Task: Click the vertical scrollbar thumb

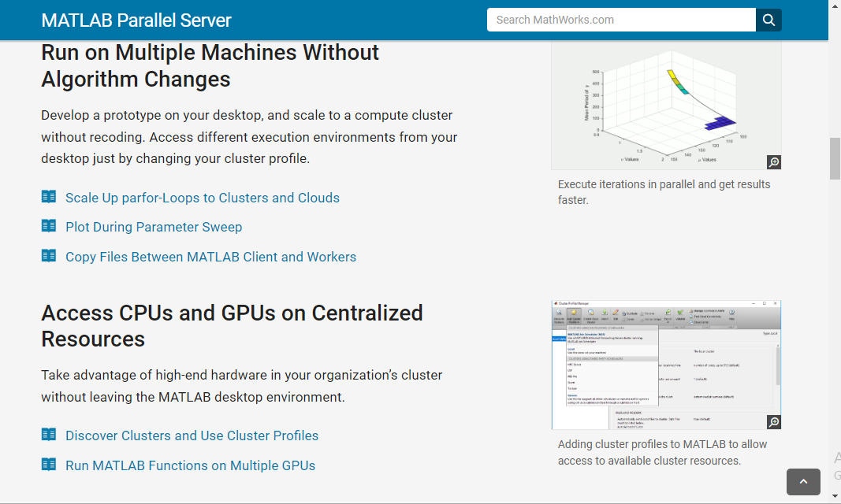Action: tap(835, 158)
